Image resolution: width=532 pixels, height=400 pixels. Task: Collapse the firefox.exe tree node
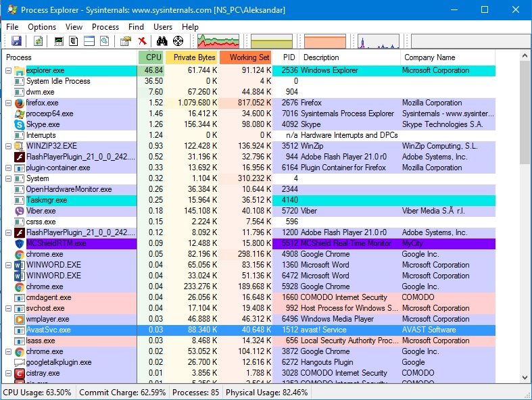point(9,103)
